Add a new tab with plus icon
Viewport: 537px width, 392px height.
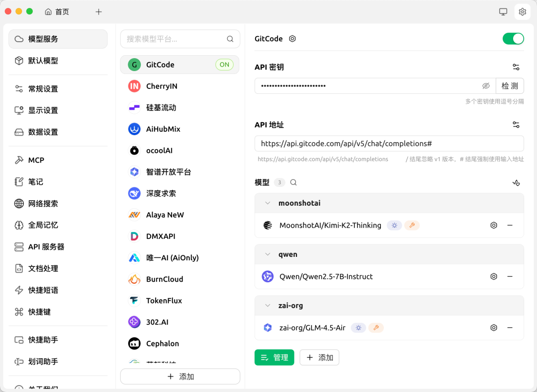tap(98, 11)
